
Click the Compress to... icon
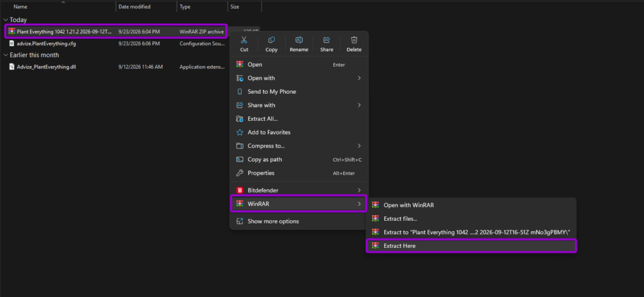pyautogui.click(x=240, y=146)
